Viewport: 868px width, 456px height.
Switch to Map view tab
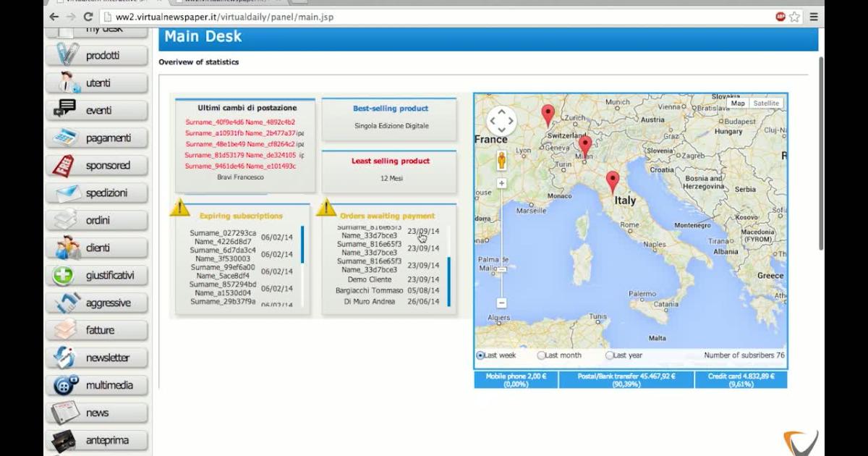[x=737, y=104]
